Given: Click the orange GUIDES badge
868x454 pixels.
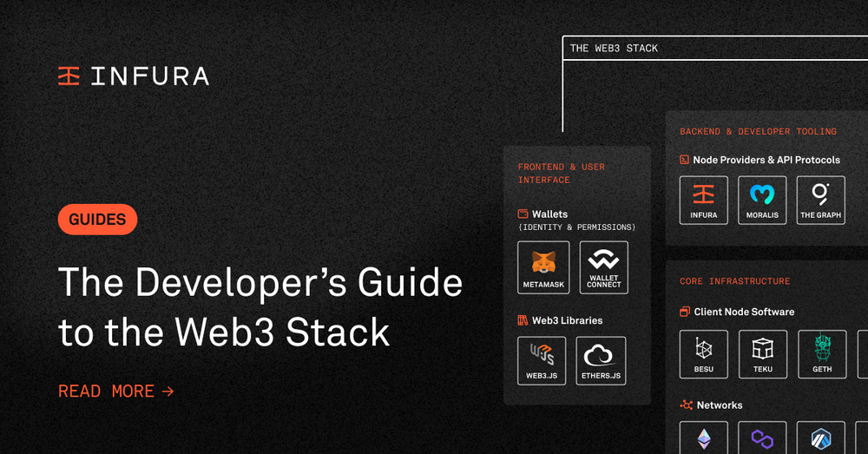Looking at the screenshot, I should [97, 220].
